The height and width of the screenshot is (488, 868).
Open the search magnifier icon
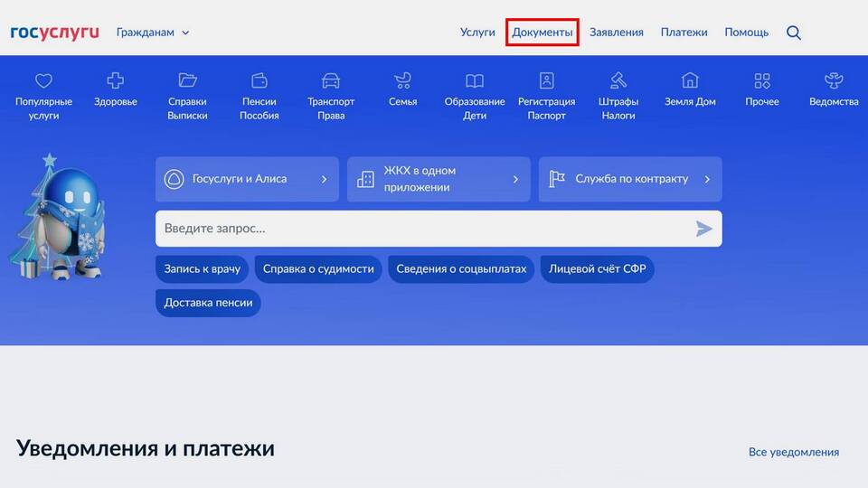(x=794, y=33)
